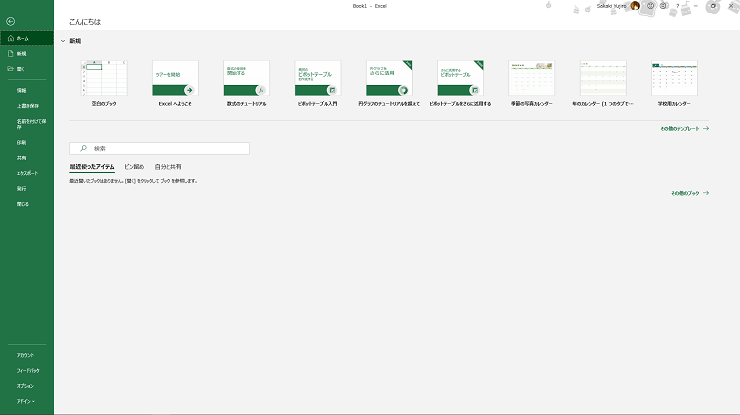Open the 数式のチュートリアル template

point(246,83)
